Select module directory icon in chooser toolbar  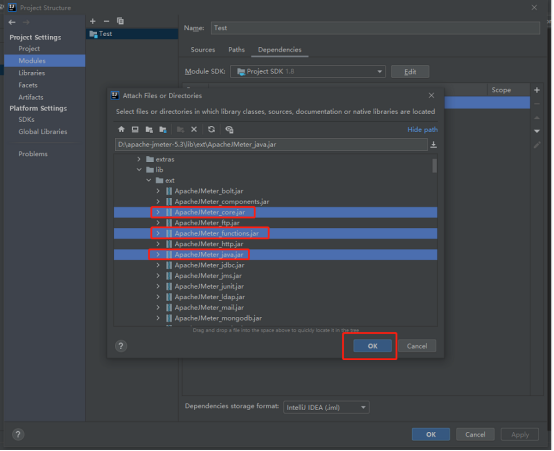click(163, 129)
